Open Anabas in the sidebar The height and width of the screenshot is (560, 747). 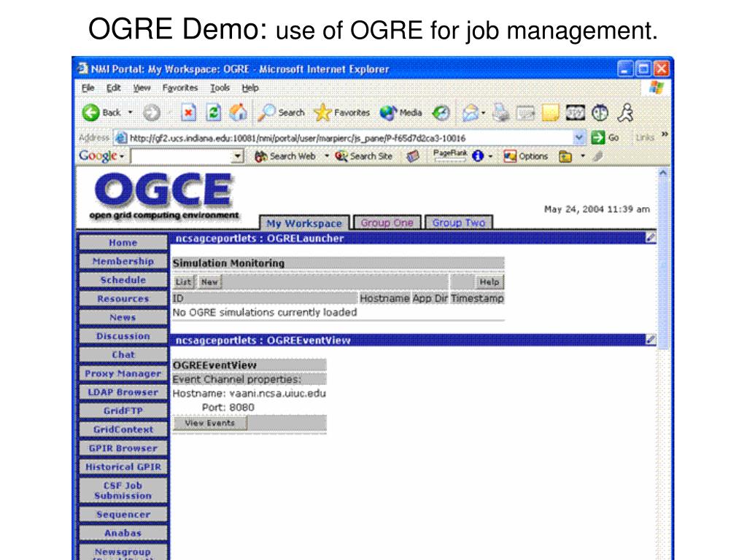point(123,533)
